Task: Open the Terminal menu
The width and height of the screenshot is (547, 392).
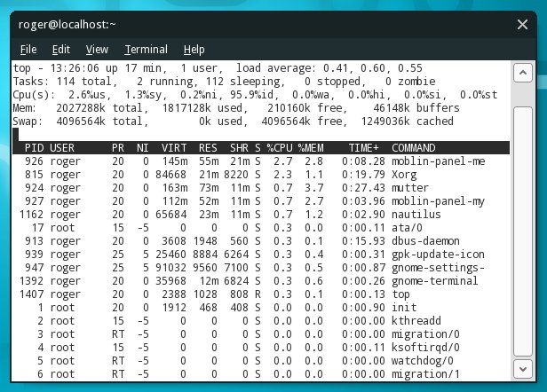Action: pos(147,50)
